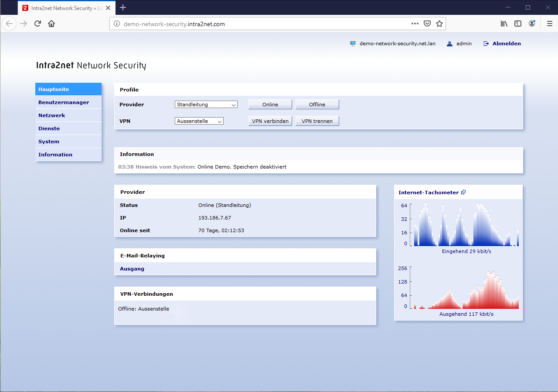Click 'Eingehend 29 kbit/s' label
Image resolution: width=558 pixels, height=392 pixels.
tap(466, 251)
